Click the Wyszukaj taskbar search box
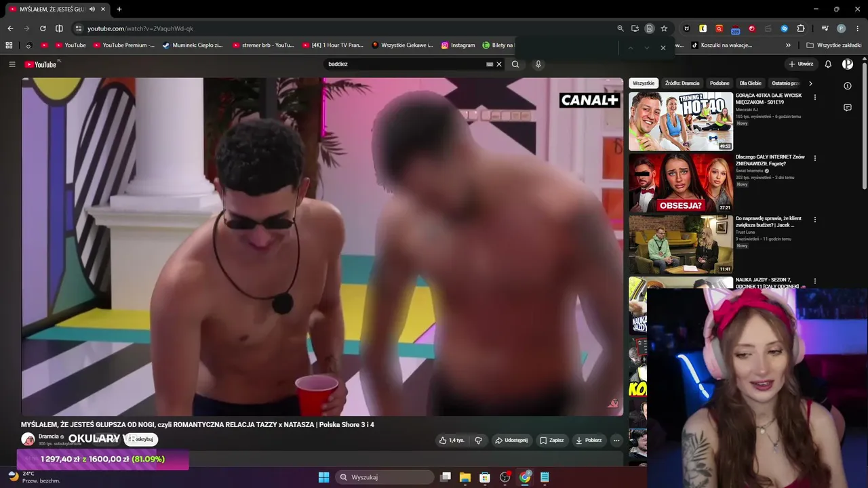The width and height of the screenshot is (868, 488). tap(383, 477)
